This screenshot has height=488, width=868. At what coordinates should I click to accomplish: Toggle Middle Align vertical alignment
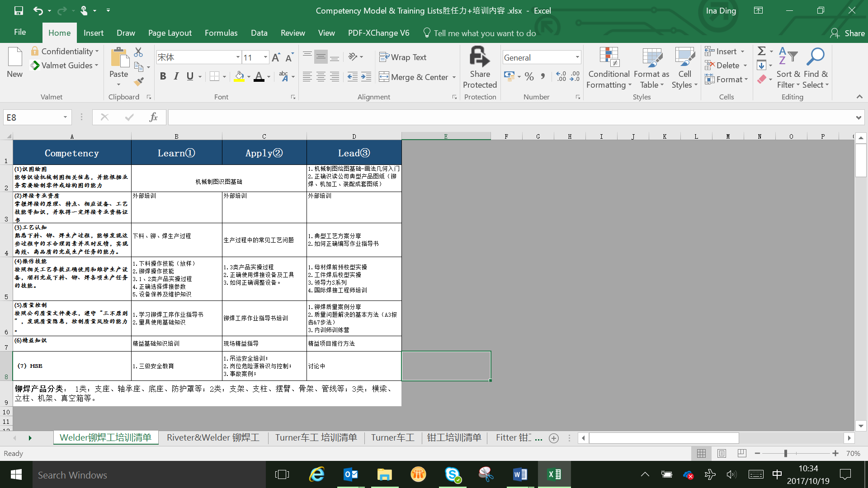321,57
